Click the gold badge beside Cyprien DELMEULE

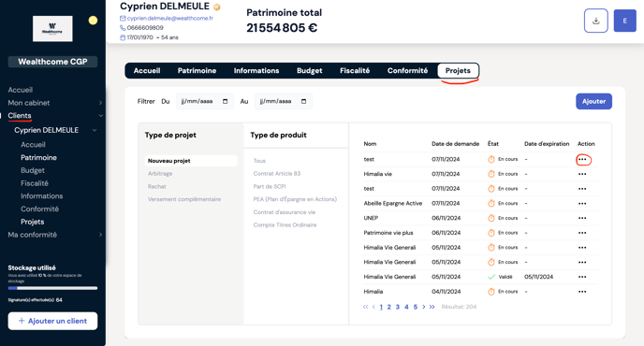[x=217, y=7]
